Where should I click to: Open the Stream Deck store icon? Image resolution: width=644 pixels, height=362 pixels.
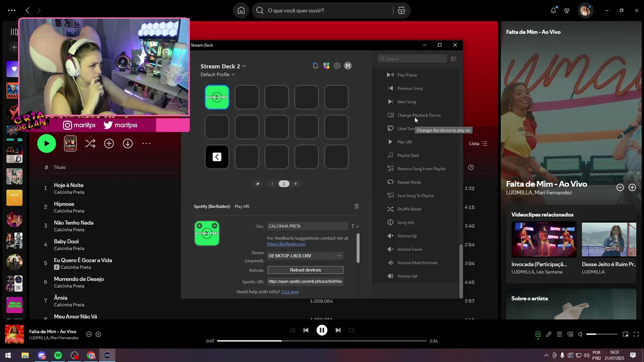327,66
